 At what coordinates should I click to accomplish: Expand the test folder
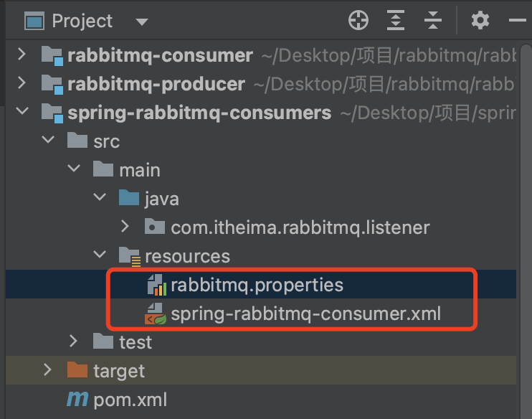point(73,342)
